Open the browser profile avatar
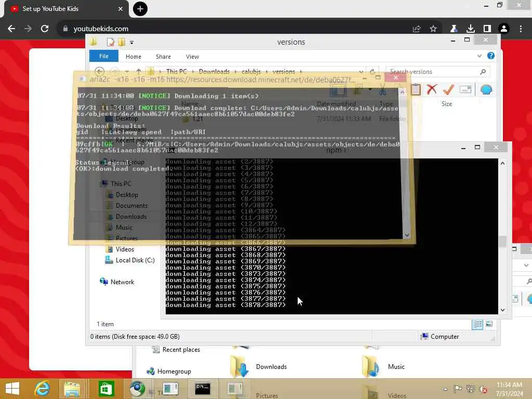The width and height of the screenshot is (532, 399). [504, 29]
